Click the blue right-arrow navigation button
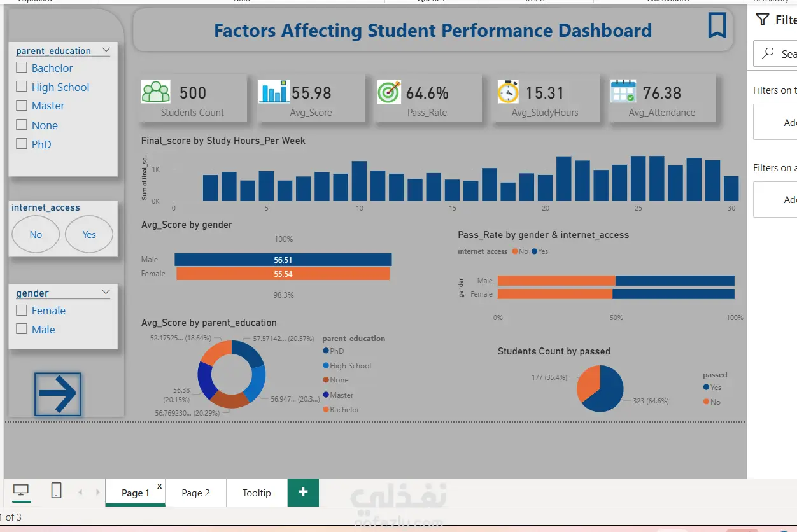This screenshot has width=797, height=532. [x=57, y=395]
